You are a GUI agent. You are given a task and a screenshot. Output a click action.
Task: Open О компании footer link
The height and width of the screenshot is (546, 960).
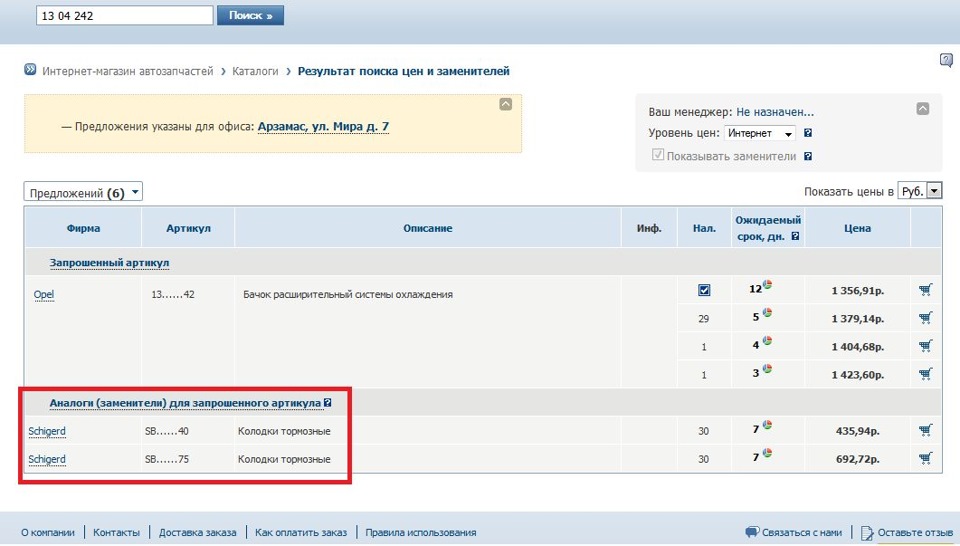point(48,533)
